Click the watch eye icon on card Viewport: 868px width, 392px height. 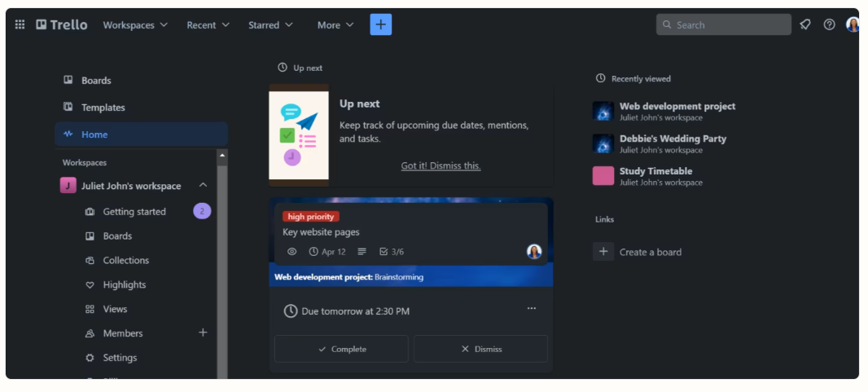(292, 251)
